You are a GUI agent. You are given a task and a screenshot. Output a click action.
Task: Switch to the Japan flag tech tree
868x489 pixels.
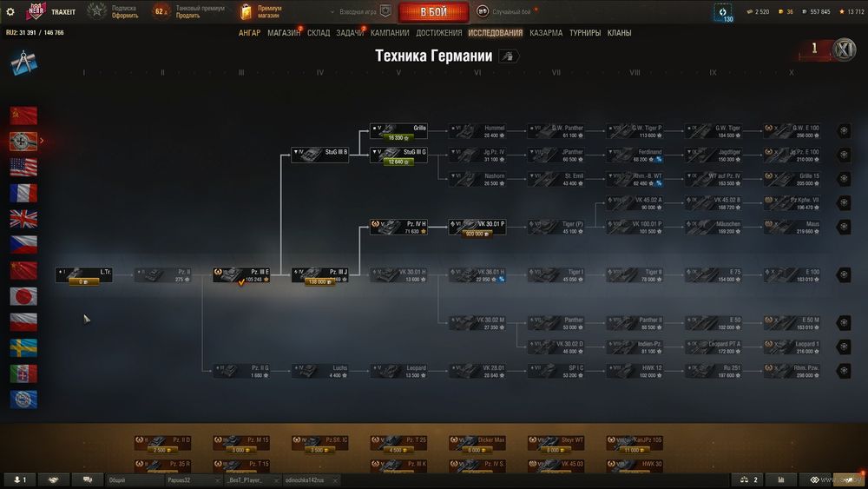(23, 296)
